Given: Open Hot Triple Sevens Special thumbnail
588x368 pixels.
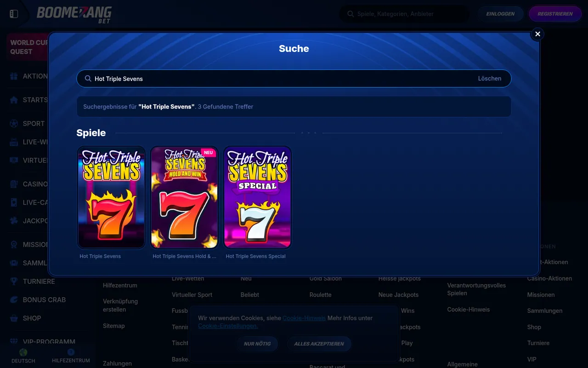Looking at the screenshot, I should coord(257,197).
